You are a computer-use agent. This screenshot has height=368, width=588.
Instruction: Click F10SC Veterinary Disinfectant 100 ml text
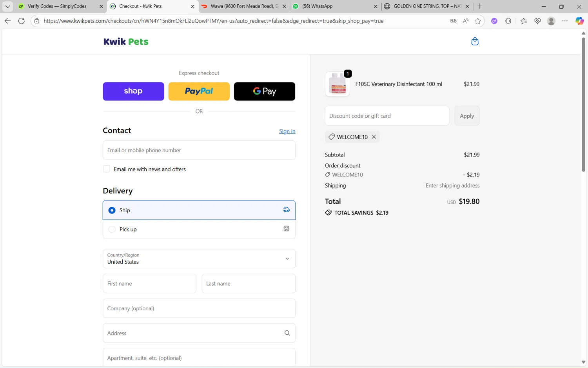[399, 84]
